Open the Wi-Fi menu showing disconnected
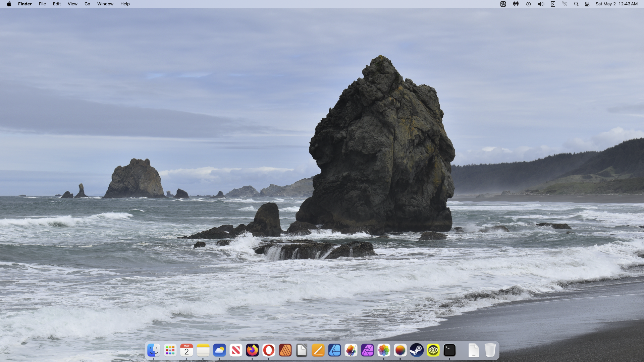Viewport: 644px width, 362px height. [x=565, y=4]
